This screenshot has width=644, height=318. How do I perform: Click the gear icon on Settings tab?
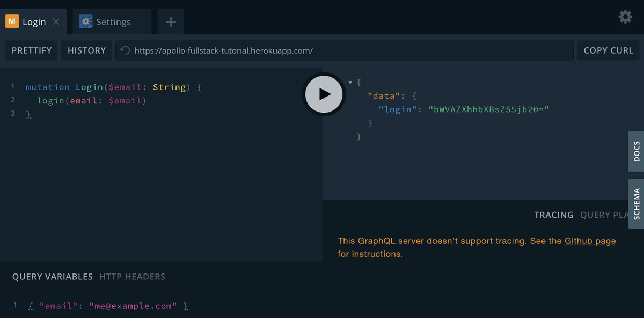[x=86, y=21]
